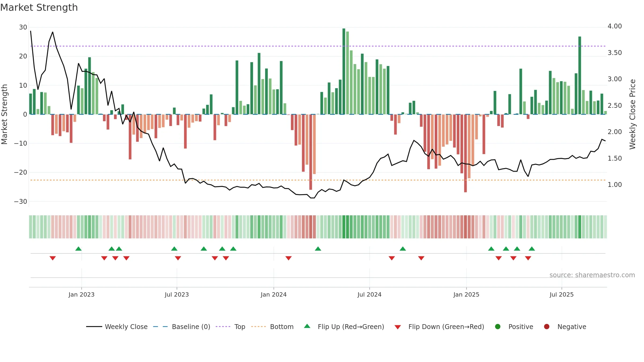Image resolution: width=644 pixels, height=362 pixels.
Task: Toggle the Negative legend label
Action: (572, 327)
